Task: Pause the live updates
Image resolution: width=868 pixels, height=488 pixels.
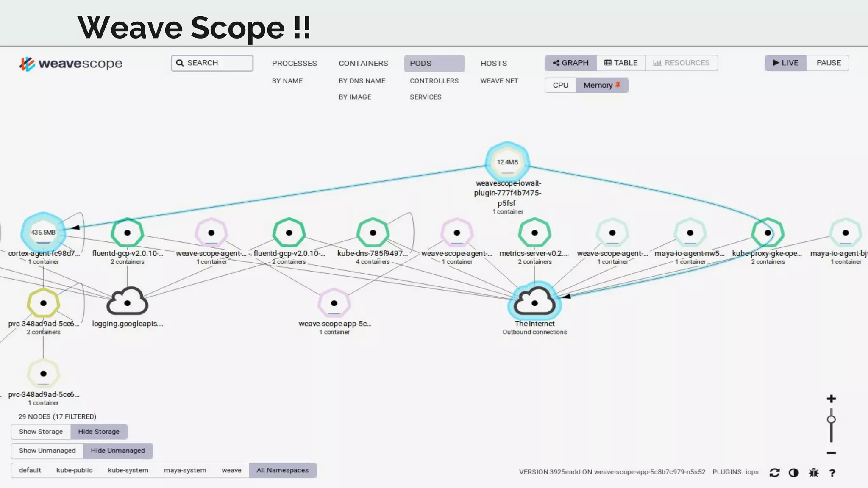Action: pos(828,63)
